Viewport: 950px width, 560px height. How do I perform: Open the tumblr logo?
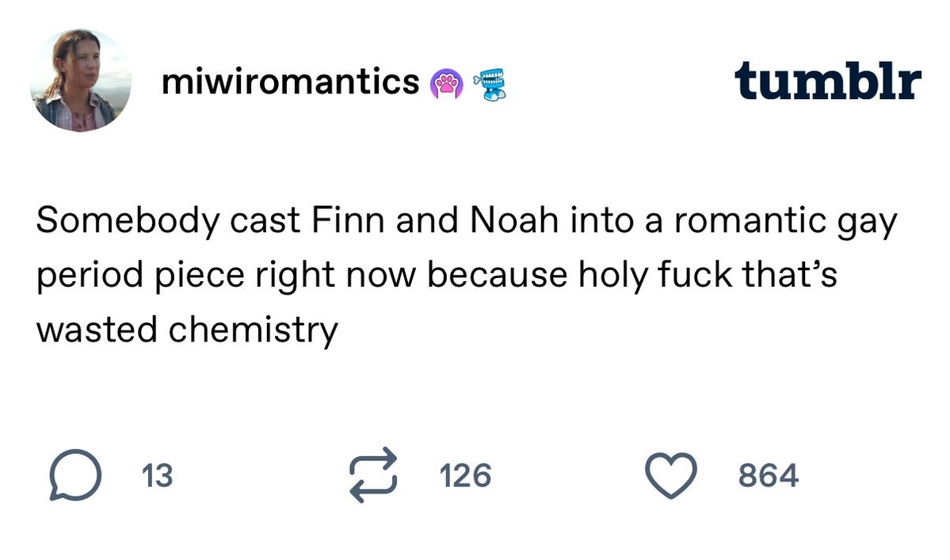point(827,82)
